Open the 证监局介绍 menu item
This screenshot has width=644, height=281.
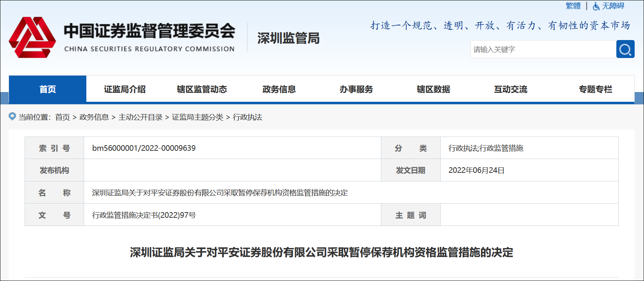pos(125,89)
